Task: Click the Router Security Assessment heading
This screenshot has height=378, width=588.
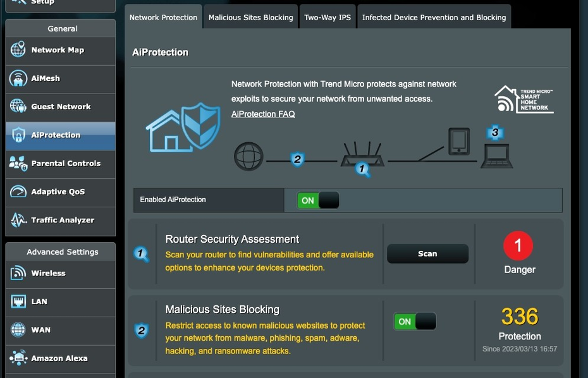Action: point(232,239)
